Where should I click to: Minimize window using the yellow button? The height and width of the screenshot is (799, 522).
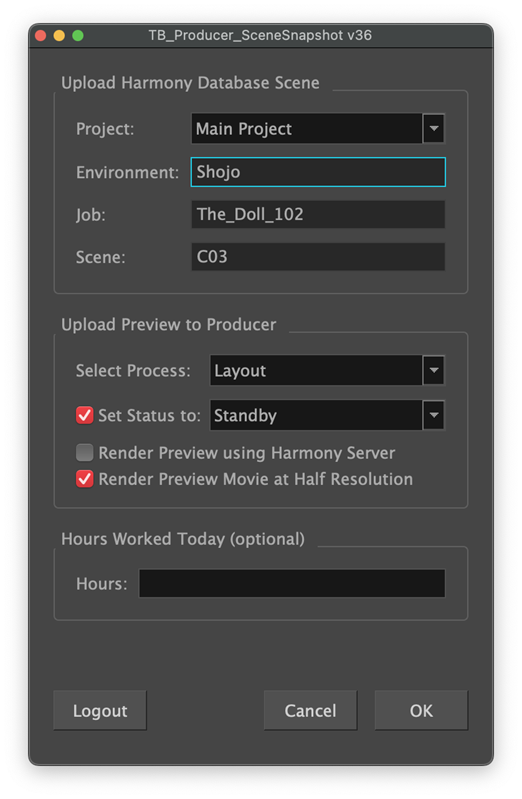pyautogui.click(x=59, y=36)
